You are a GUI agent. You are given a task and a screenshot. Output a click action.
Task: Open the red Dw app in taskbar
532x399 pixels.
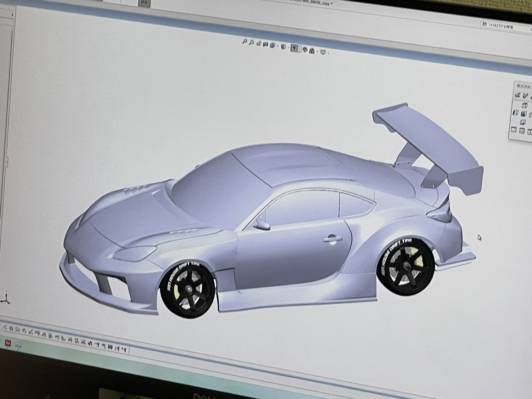tap(8, 343)
